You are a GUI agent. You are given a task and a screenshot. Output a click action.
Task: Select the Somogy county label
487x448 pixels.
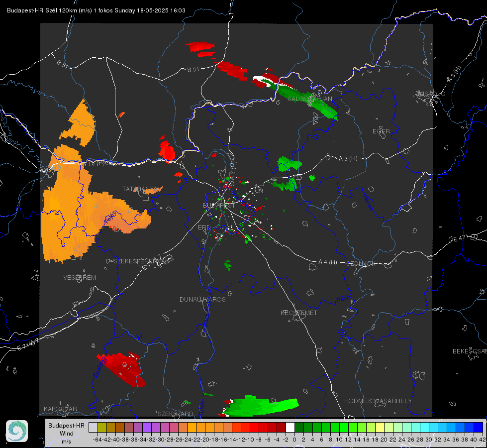pyautogui.click(x=100, y=367)
